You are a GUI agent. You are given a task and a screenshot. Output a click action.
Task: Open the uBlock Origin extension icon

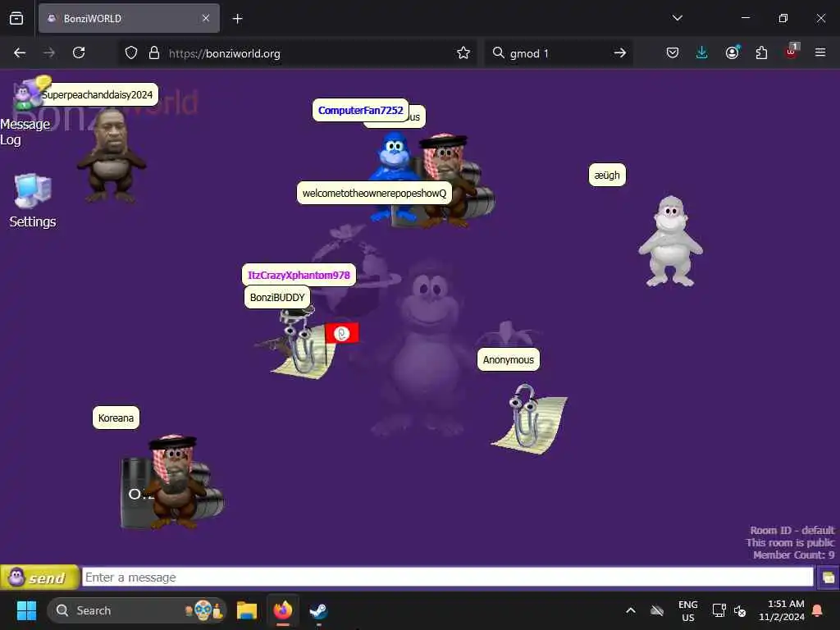point(792,52)
